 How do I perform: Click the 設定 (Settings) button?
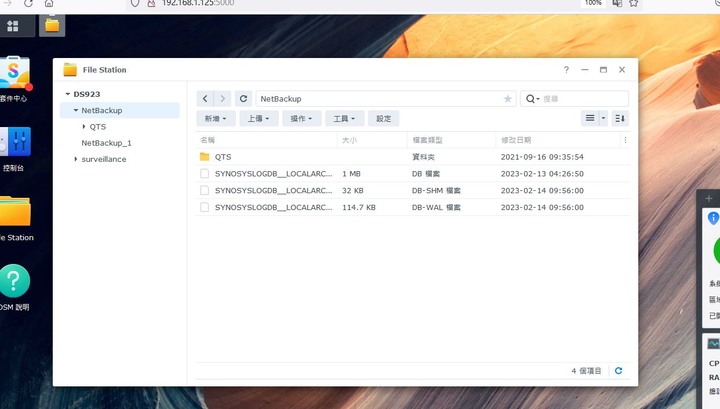point(383,118)
